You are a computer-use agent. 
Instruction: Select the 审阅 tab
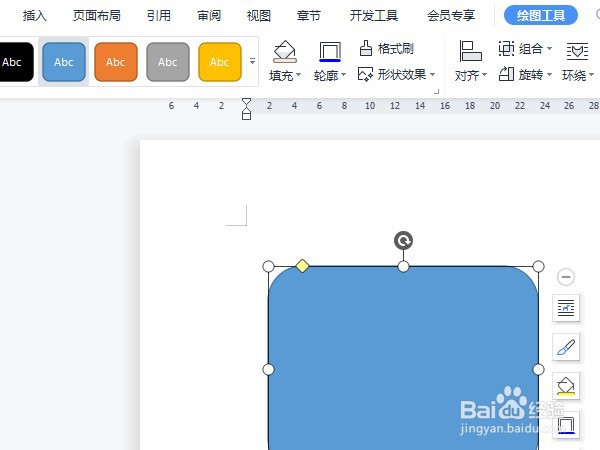tap(209, 16)
